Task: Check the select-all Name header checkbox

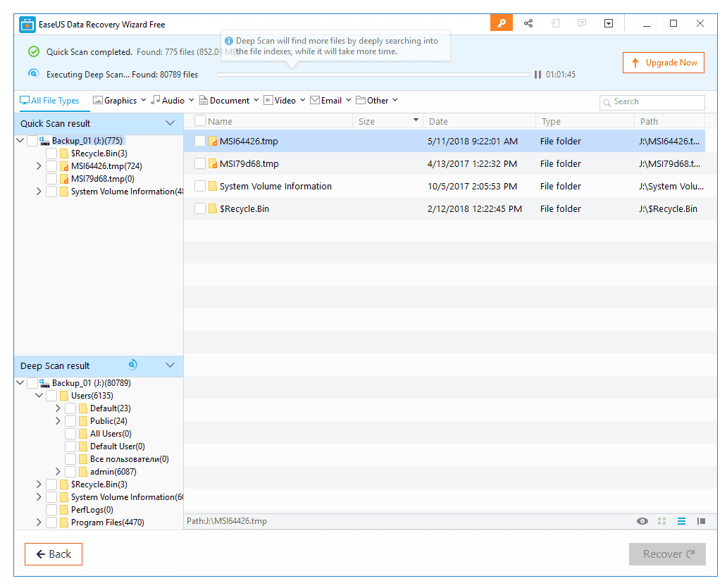Action: coord(200,121)
